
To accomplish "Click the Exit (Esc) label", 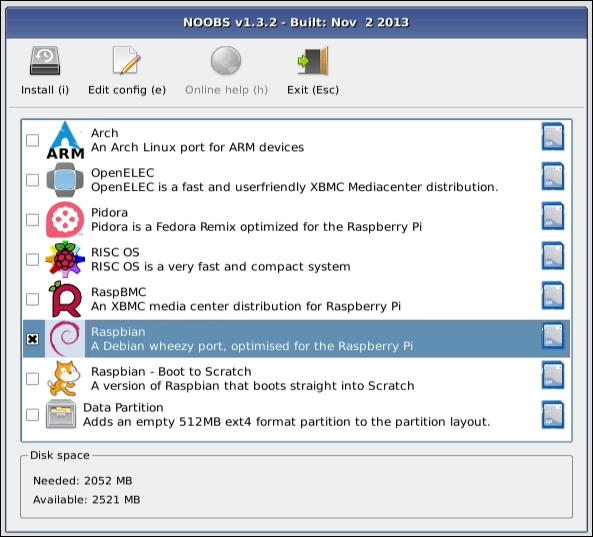I will (x=313, y=90).
